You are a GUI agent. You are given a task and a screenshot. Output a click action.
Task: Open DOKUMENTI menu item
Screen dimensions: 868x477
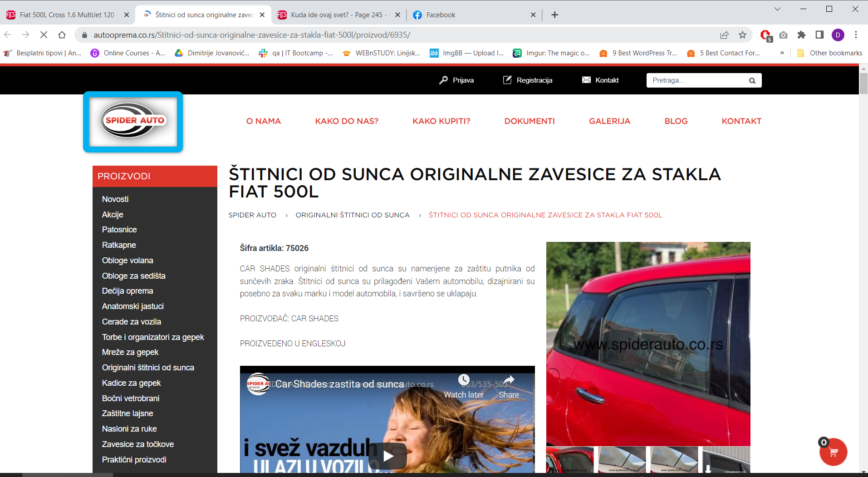point(530,121)
